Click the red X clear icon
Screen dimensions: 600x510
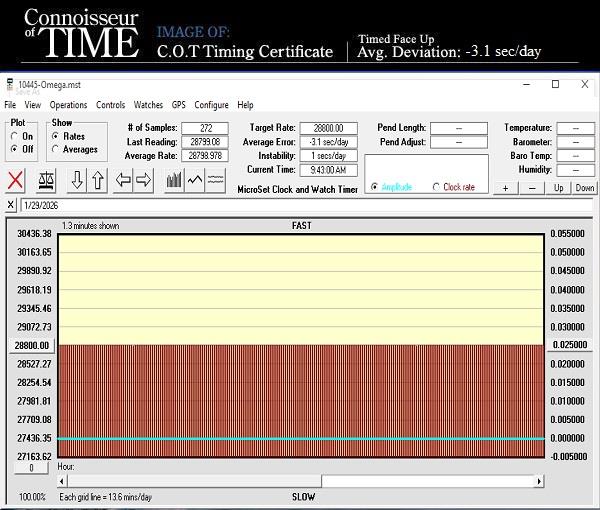click(x=16, y=181)
